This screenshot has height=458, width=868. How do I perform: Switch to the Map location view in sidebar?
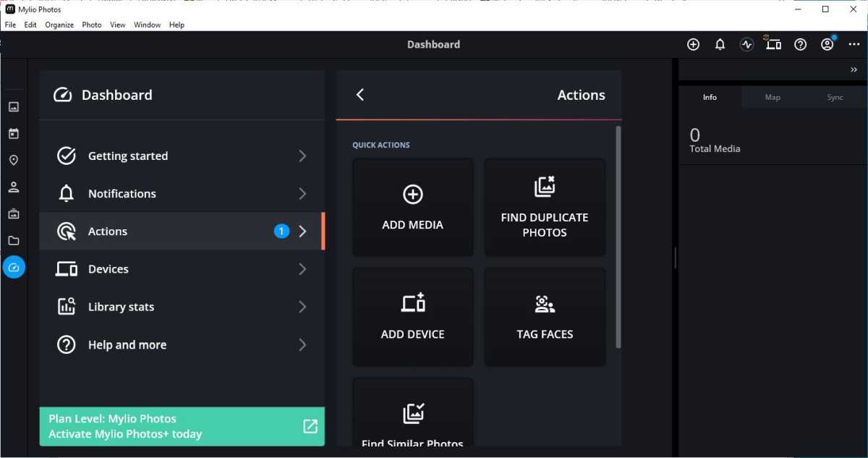pyautogui.click(x=13, y=161)
